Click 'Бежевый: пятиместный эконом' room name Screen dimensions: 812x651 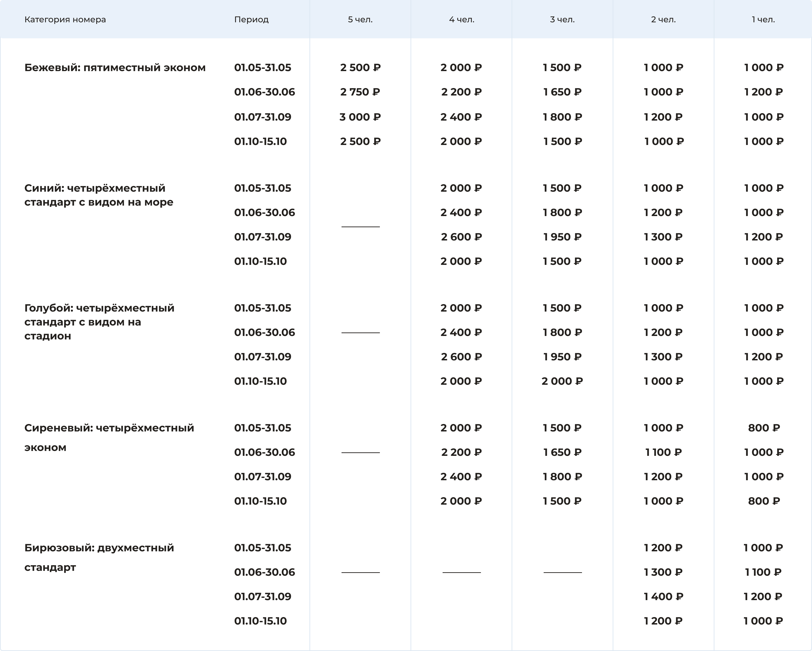click(115, 68)
